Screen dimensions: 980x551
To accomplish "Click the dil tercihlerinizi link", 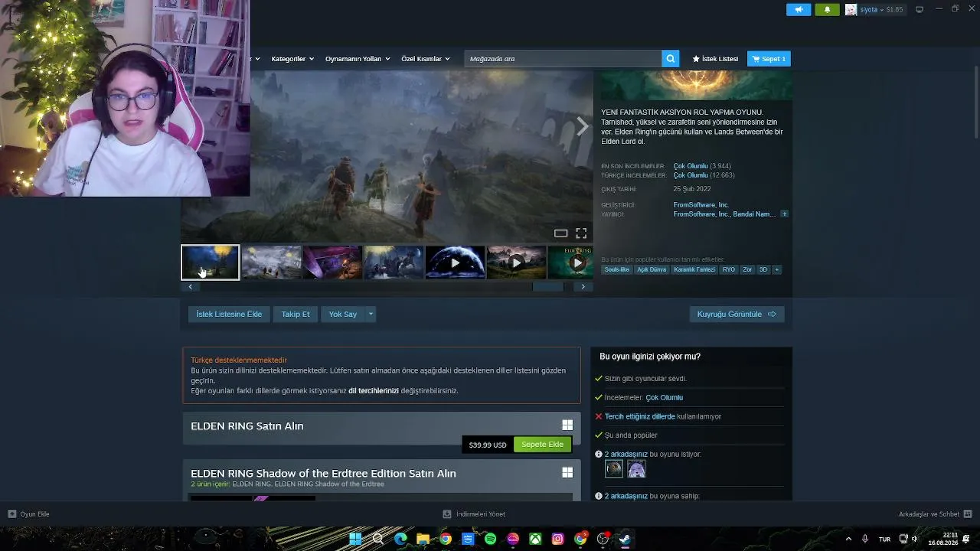I will [x=374, y=390].
